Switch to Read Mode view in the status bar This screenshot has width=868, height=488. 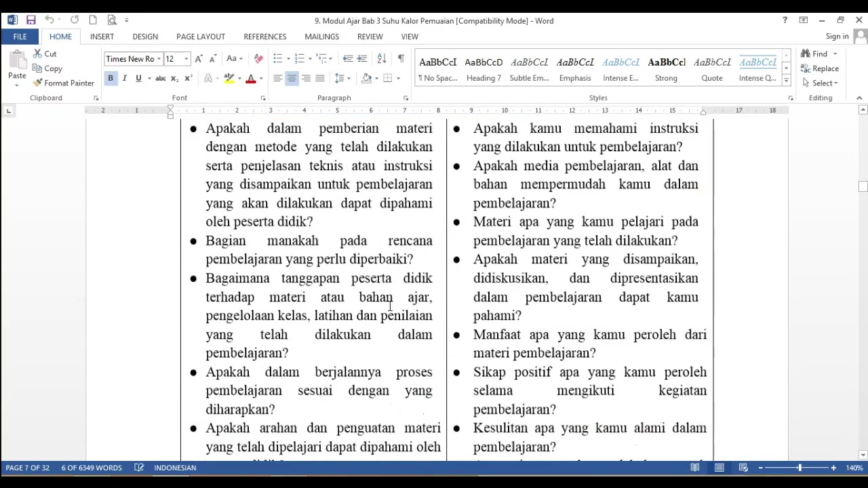pyautogui.click(x=695, y=468)
